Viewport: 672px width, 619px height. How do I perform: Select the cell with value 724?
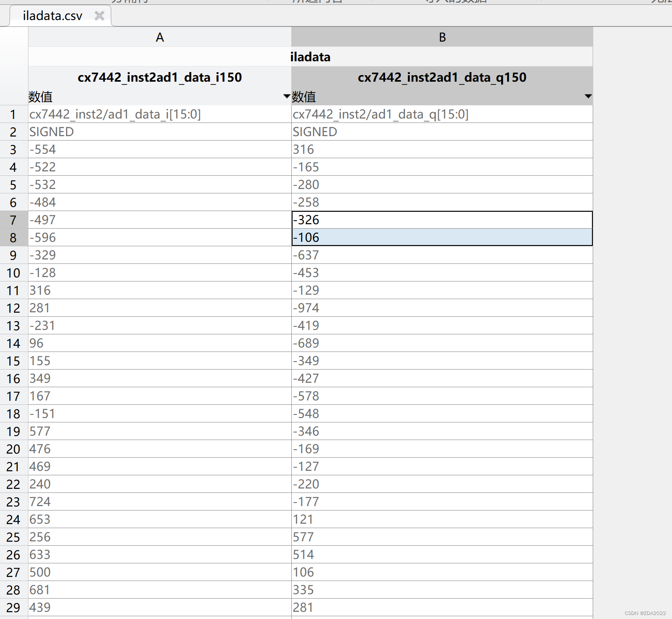[159, 502]
